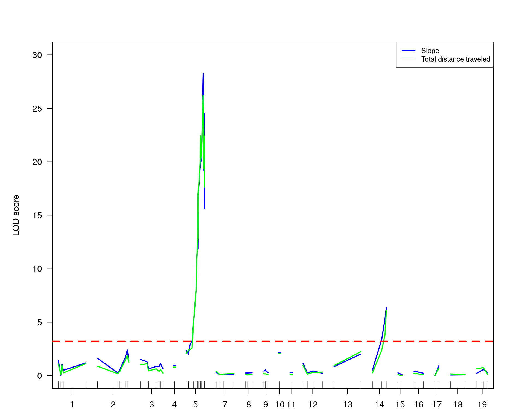Viewport: 525px width, 420px height.
Task: Click the LOD curve peak on chromosome 2
Action: (x=127, y=351)
